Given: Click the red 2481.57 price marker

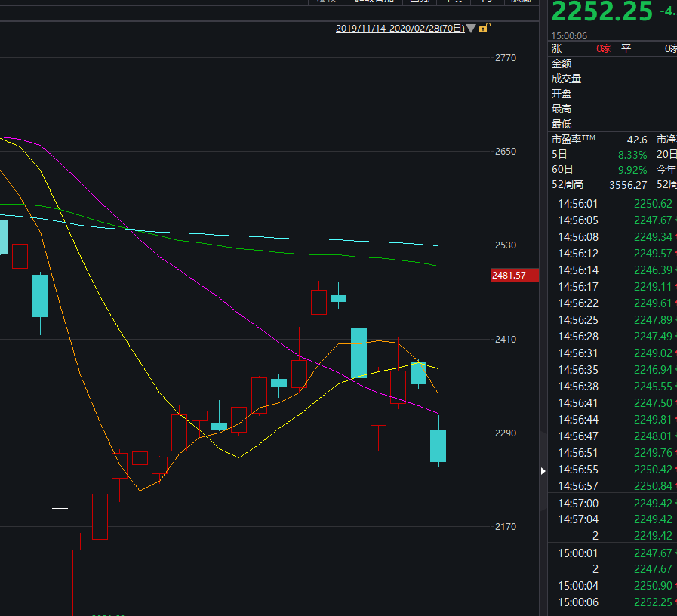Looking at the screenshot, I should click(x=514, y=276).
